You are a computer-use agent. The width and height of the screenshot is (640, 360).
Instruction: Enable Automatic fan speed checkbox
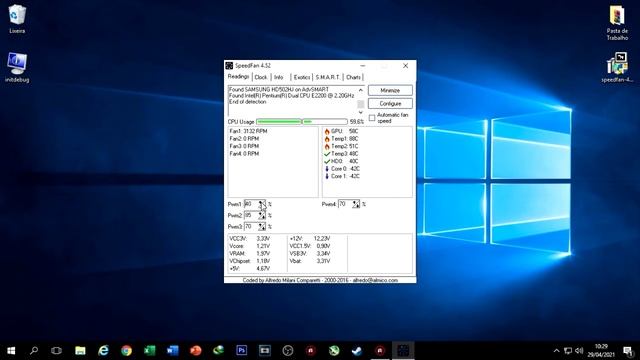(x=372, y=118)
